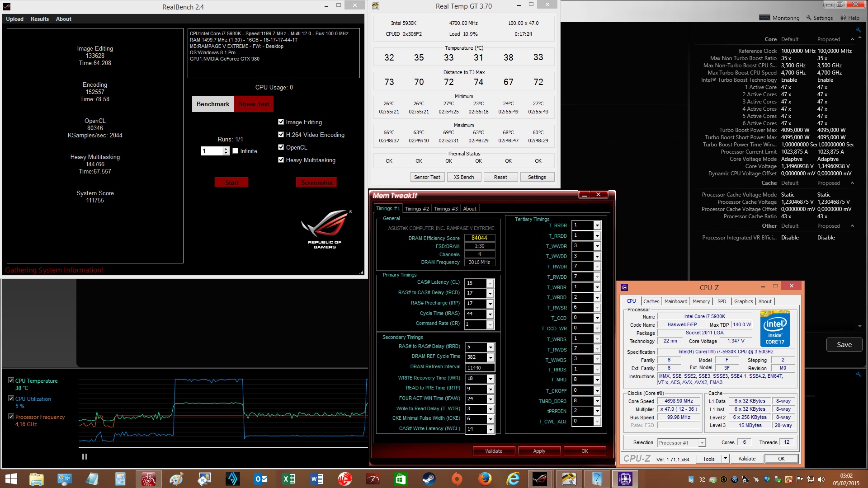Pause the monitoring graph
The image size is (868, 488).
tap(85, 456)
